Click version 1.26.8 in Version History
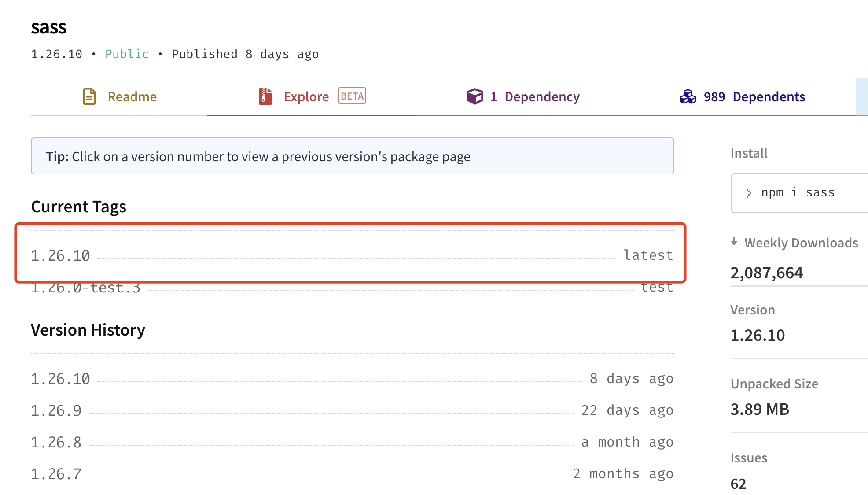The width and height of the screenshot is (868, 495). tap(56, 442)
